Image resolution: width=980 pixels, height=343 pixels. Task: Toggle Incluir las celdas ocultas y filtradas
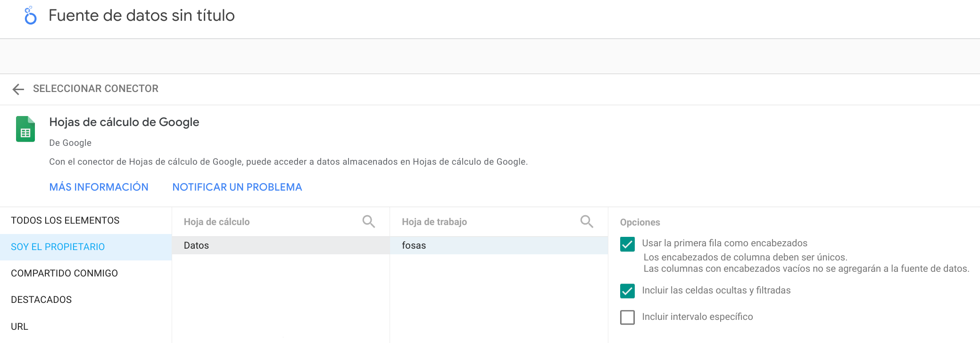coord(627,291)
